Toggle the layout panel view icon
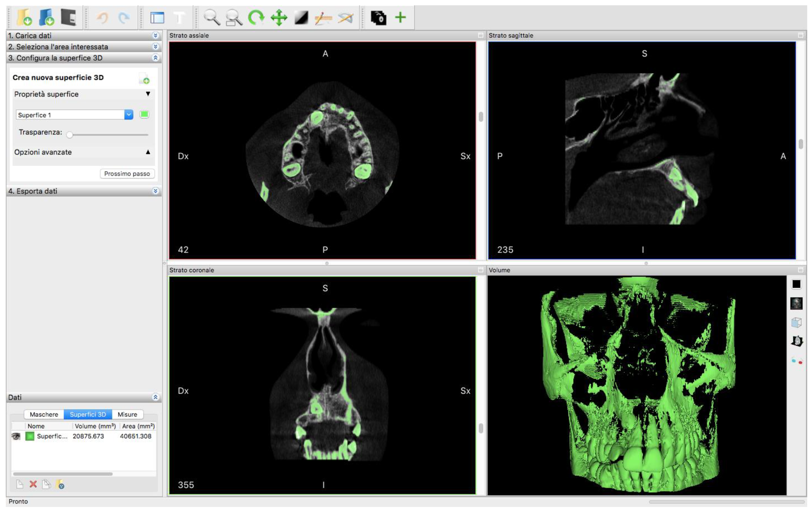 click(157, 18)
